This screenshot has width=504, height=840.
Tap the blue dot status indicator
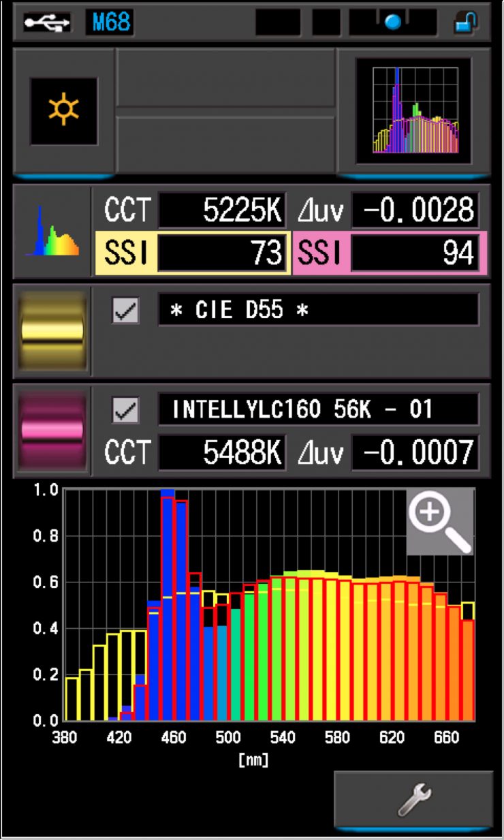[393, 22]
